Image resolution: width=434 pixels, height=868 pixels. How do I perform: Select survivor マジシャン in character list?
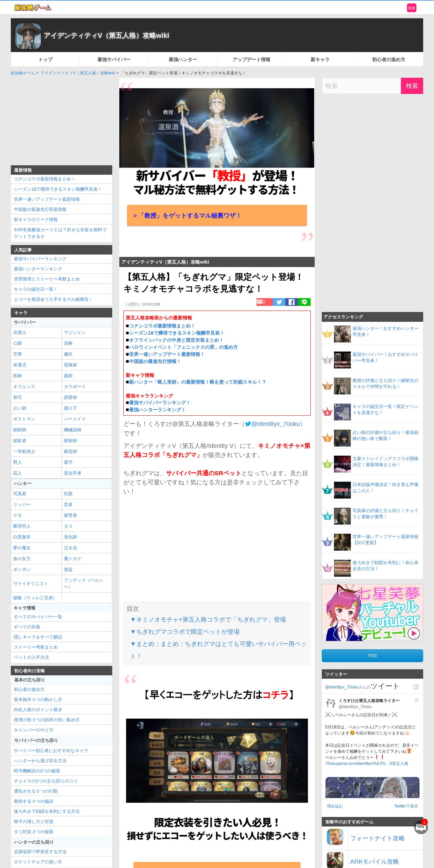[75, 333]
